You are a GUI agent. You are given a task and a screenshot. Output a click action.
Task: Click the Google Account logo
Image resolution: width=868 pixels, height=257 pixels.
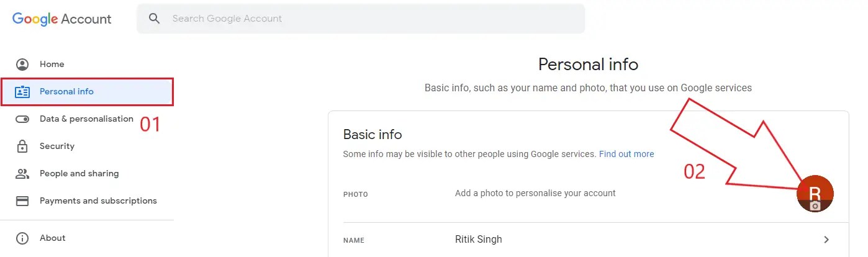coord(62,19)
